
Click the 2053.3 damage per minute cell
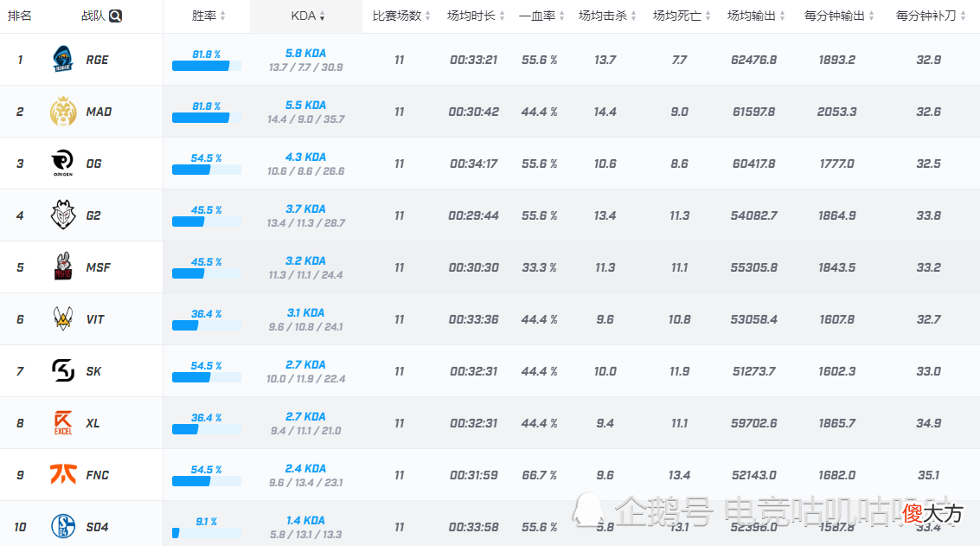(x=837, y=112)
